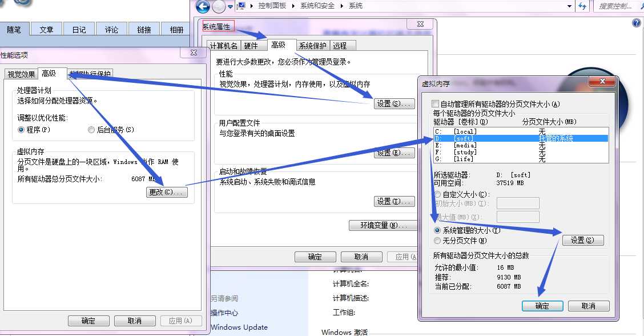Click the refresh icon beside the address bar
This screenshot has height=336, width=644.
click(x=582, y=6)
